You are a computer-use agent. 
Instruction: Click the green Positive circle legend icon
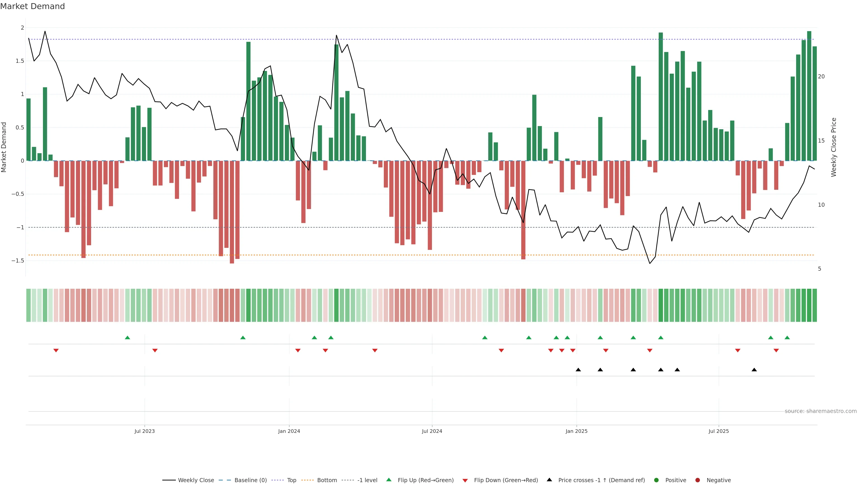pyautogui.click(x=656, y=480)
